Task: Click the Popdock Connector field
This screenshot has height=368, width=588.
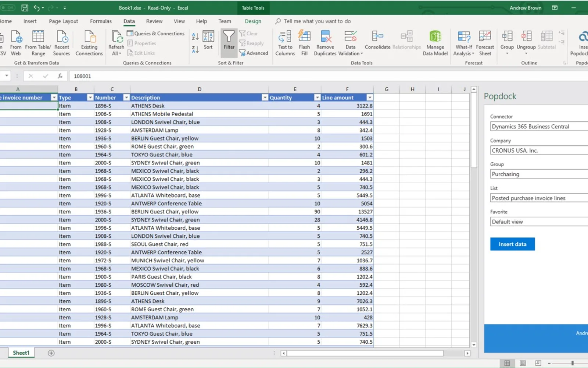Action: [x=539, y=126]
